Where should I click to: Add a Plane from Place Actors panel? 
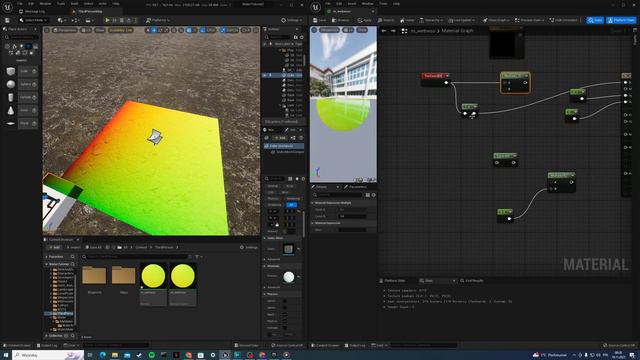22,123
